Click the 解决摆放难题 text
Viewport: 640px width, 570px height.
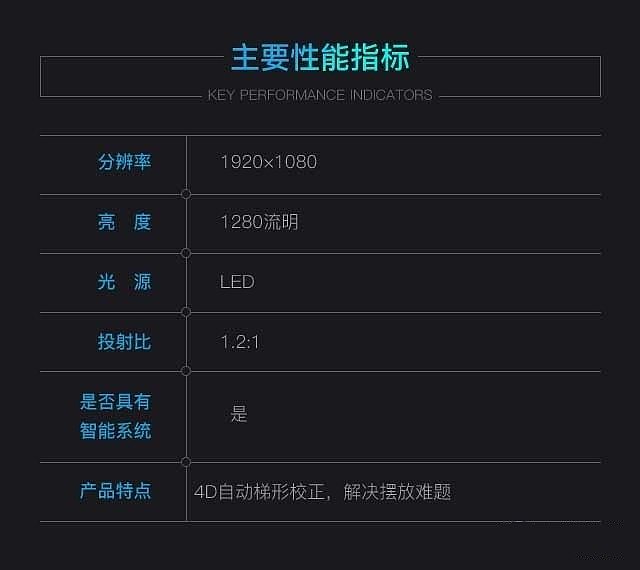coord(397,492)
